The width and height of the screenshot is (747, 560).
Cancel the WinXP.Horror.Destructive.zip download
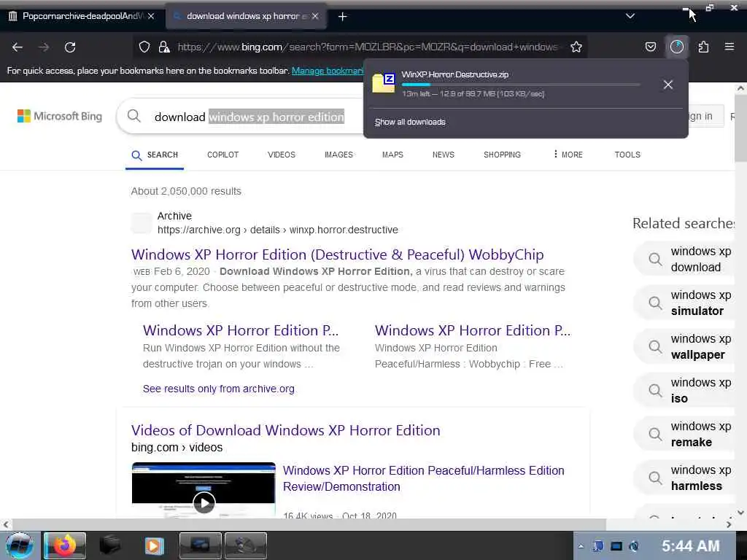[668, 85]
